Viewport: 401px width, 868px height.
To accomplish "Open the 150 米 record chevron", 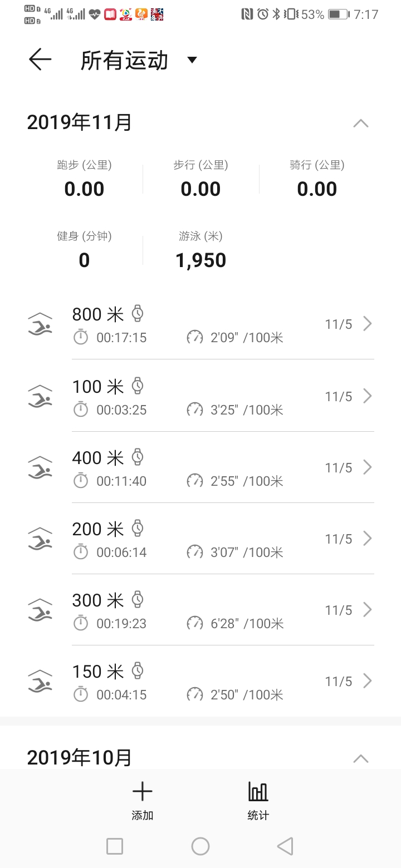I will pyautogui.click(x=367, y=681).
